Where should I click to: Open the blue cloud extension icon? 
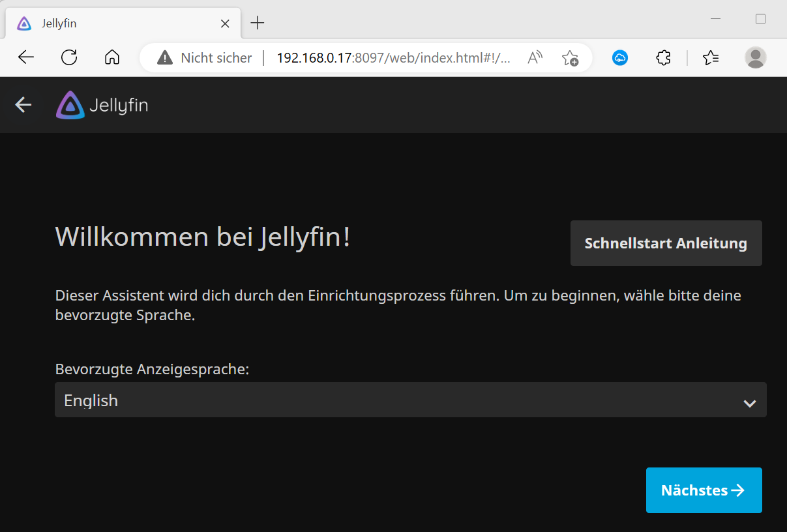pyautogui.click(x=619, y=57)
